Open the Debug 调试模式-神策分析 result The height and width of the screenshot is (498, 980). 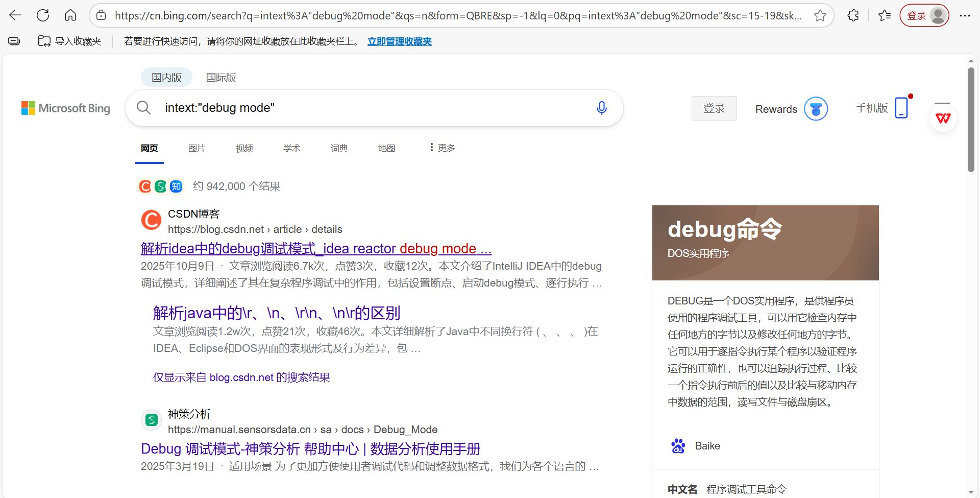click(x=310, y=449)
